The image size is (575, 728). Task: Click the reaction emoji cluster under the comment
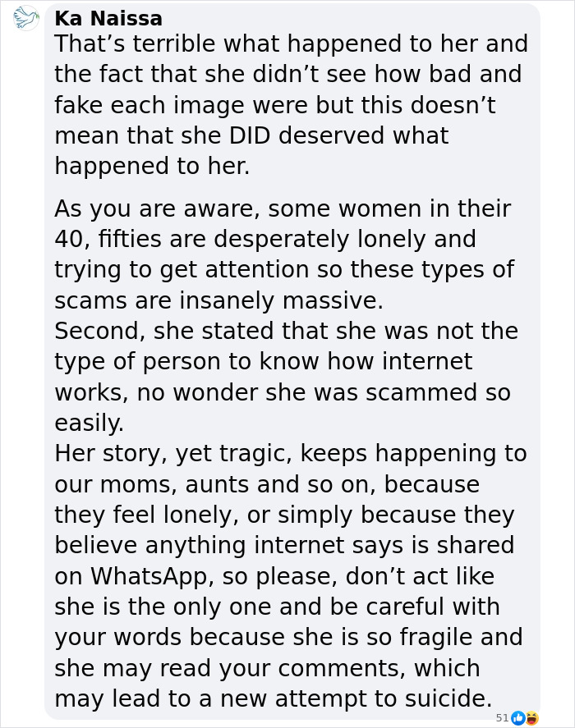525,717
